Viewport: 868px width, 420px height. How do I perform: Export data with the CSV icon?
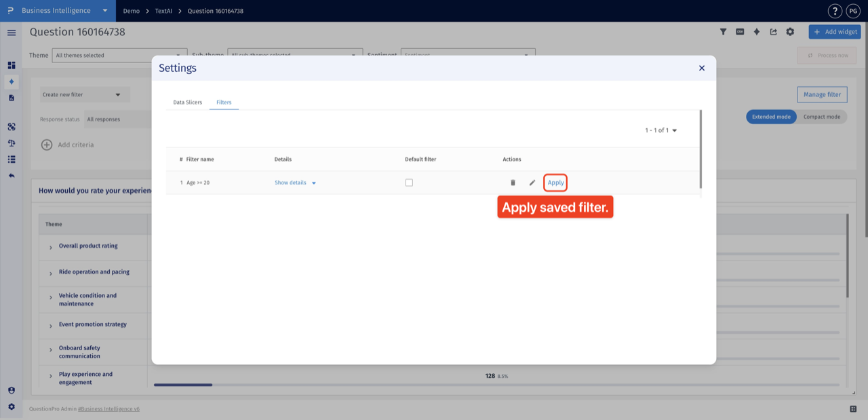pyautogui.click(x=740, y=32)
